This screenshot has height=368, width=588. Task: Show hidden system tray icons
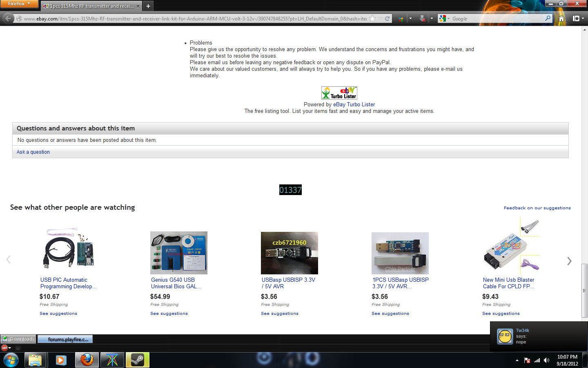(517, 360)
